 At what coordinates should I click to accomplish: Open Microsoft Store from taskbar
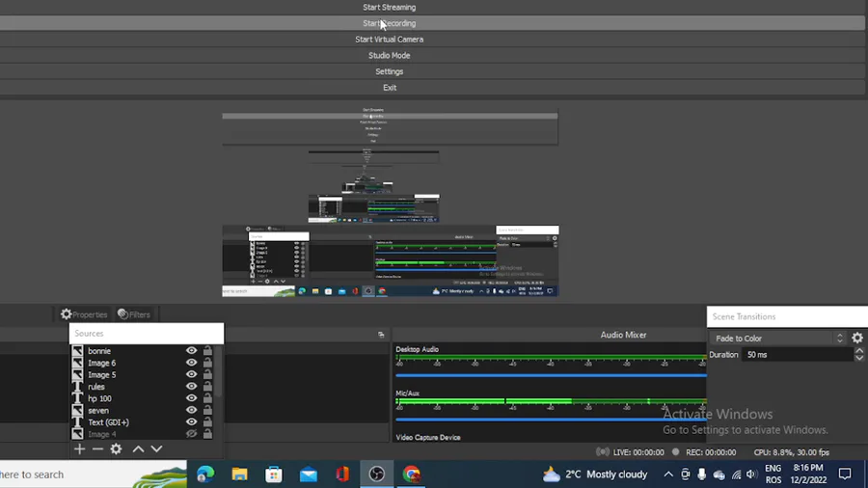(274, 474)
